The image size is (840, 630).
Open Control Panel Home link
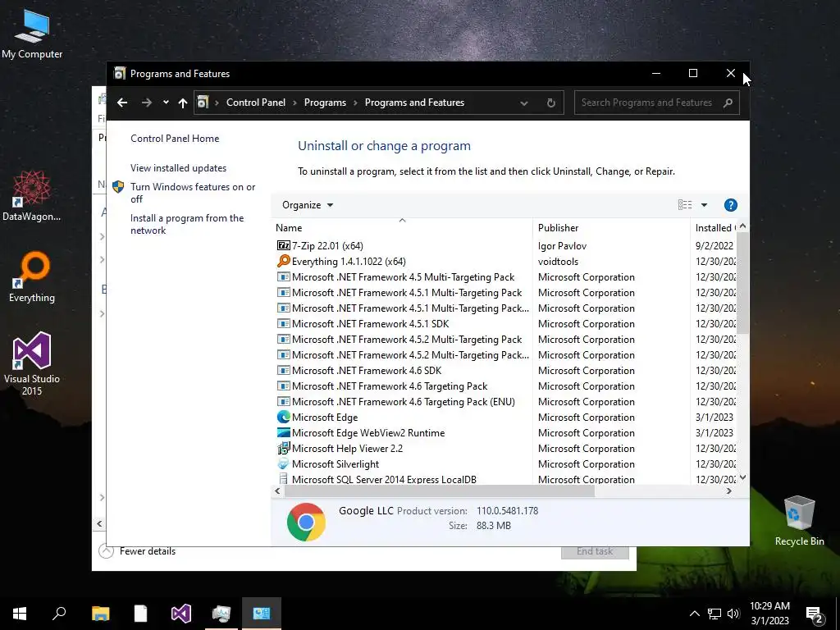175,138
